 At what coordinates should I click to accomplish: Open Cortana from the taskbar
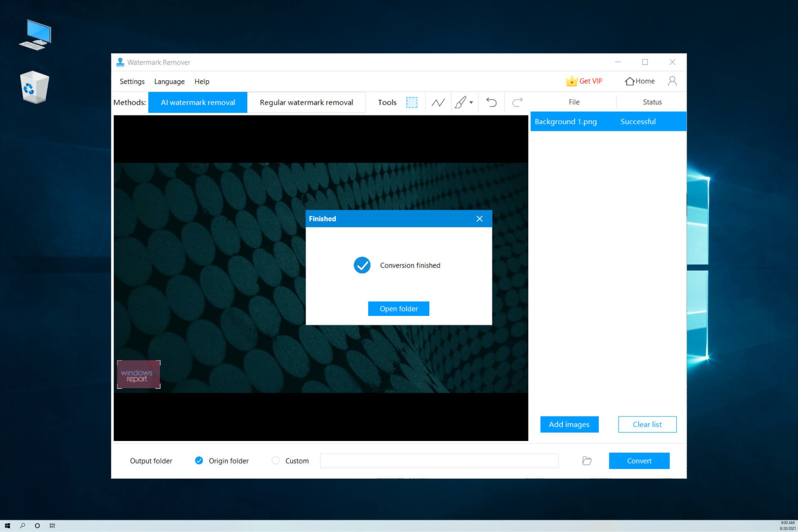click(37, 526)
